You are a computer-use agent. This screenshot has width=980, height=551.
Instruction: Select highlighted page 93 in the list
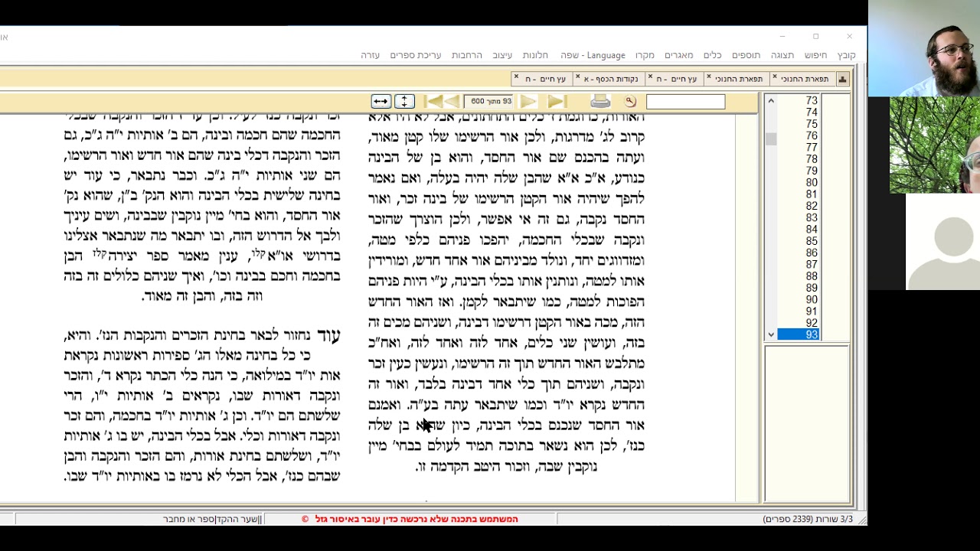tap(799, 334)
